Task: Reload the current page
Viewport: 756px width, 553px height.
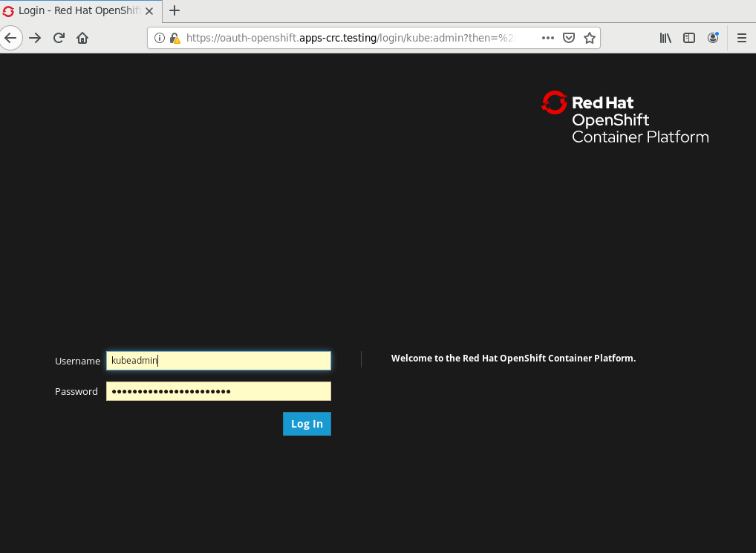Action: [x=59, y=38]
